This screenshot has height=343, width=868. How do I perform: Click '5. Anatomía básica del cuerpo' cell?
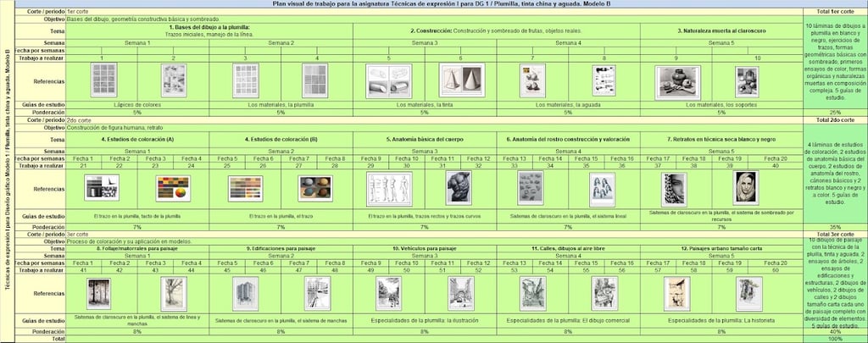pos(425,140)
